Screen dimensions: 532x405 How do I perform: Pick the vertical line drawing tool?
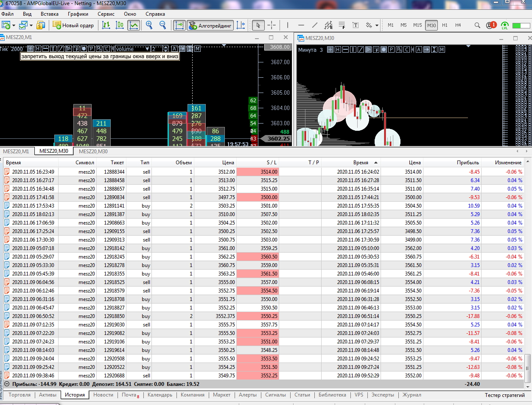288,25
